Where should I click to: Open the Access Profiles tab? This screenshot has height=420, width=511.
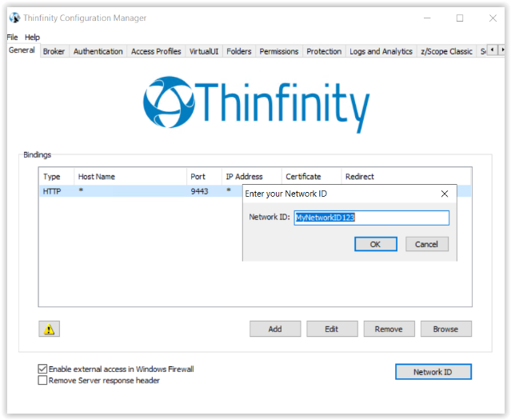tap(156, 51)
